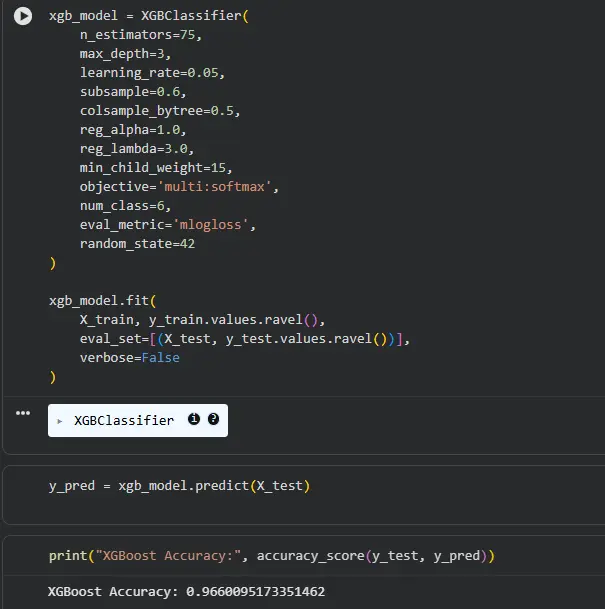Click the subsample=0.6 parameter line
605x609 pixels.
133,92
